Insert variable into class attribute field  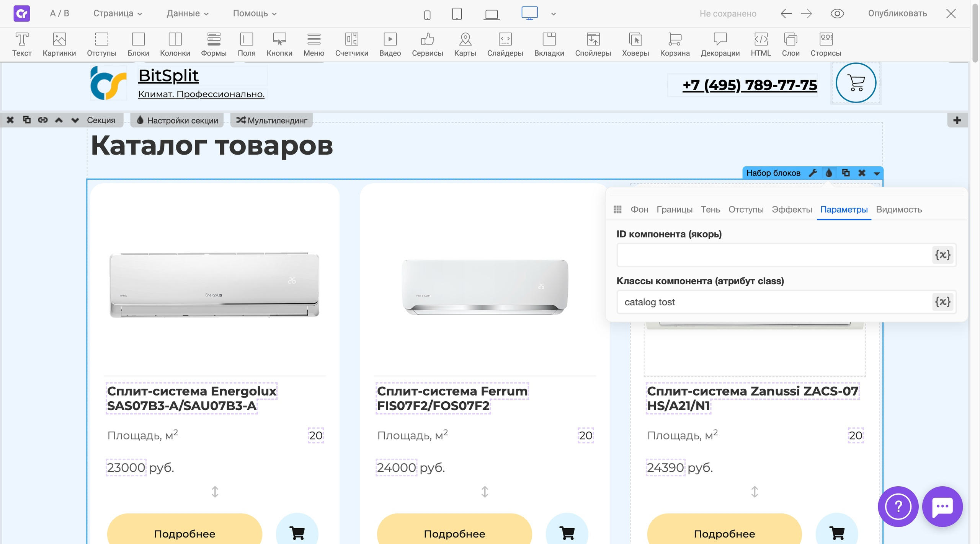click(942, 302)
